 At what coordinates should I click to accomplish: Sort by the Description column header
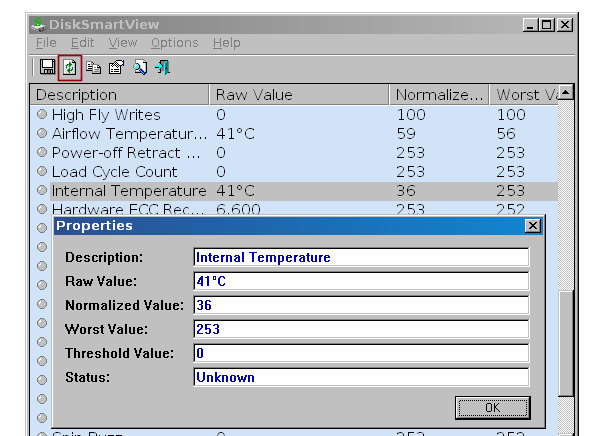coord(119,95)
